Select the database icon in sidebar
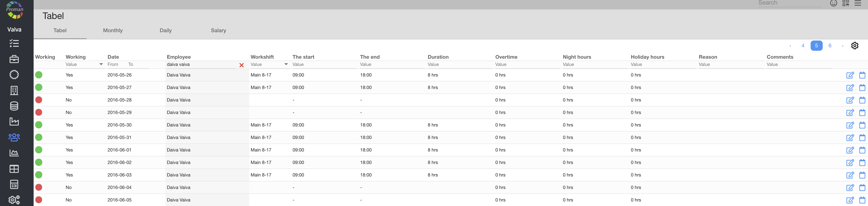This screenshot has height=206, width=868. (14, 106)
